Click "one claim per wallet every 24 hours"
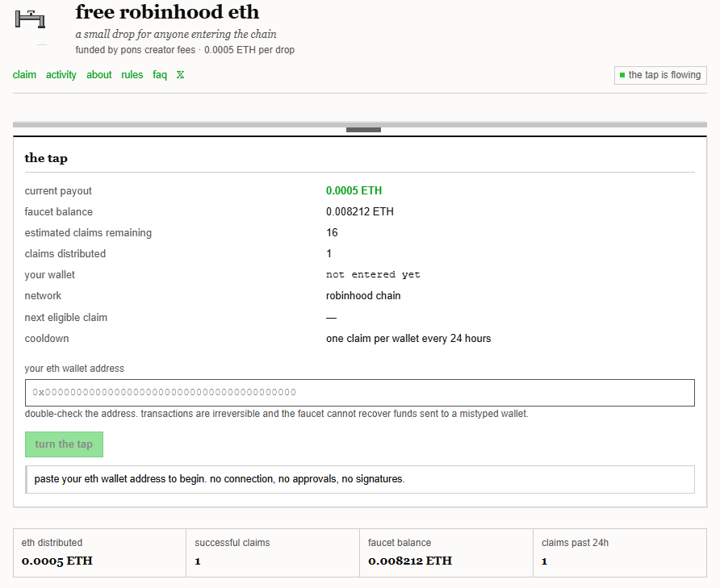720x588 pixels. pyautogui.click(x=408, y=338)
